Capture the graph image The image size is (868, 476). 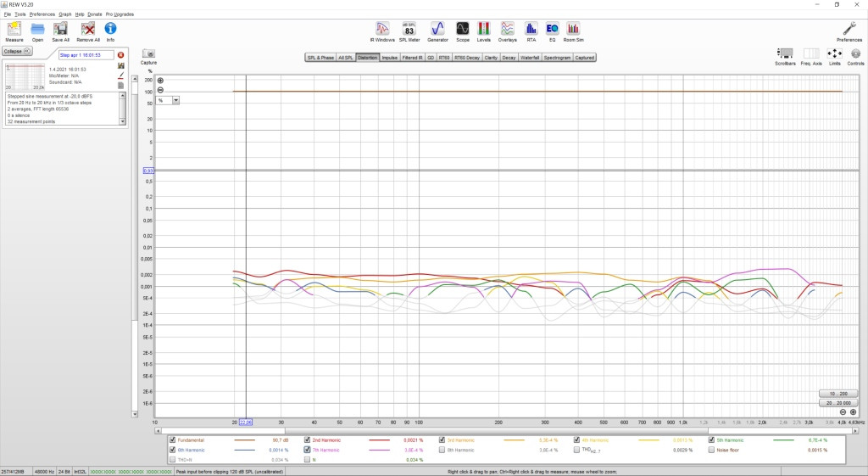point(148,56)
